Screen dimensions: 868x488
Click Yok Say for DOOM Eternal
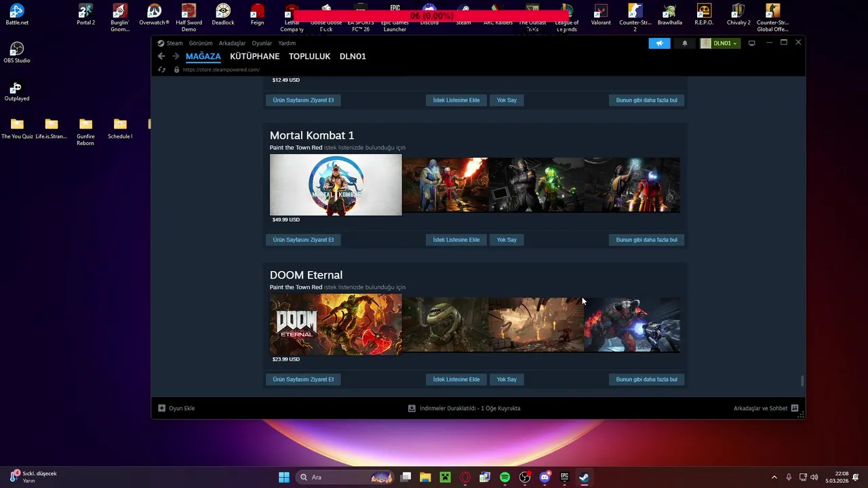click(x=507, y=380)
